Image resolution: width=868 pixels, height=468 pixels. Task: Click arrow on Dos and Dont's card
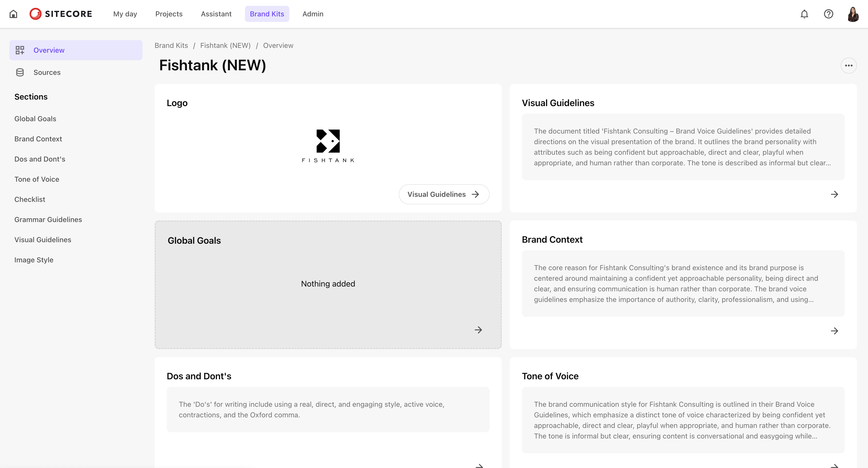pyautogui.click(x=479, y=466)
